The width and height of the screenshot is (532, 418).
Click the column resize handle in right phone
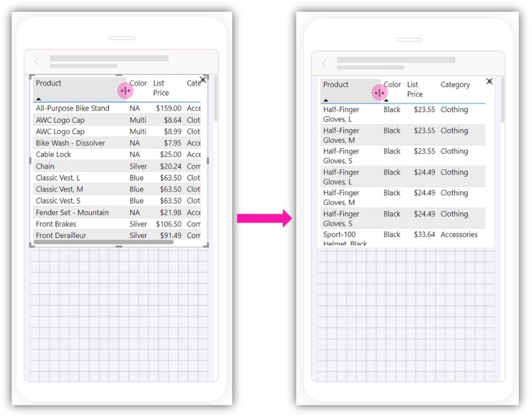tap(379, 93)
